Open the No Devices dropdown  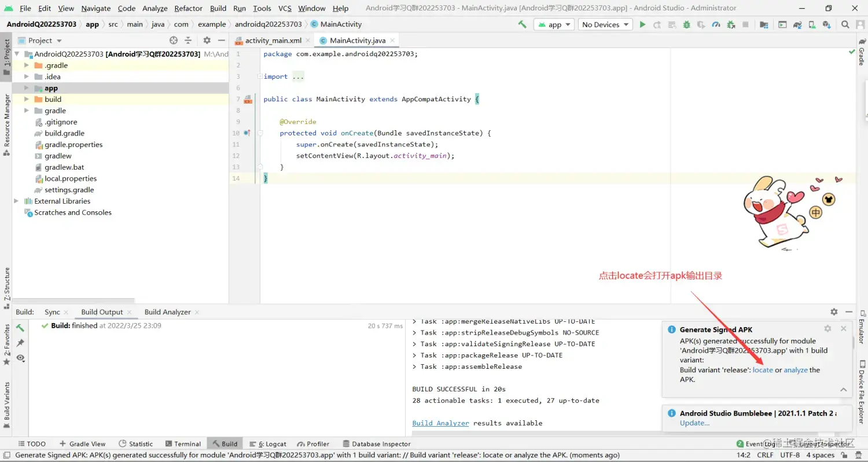click(x=605, y=24)
